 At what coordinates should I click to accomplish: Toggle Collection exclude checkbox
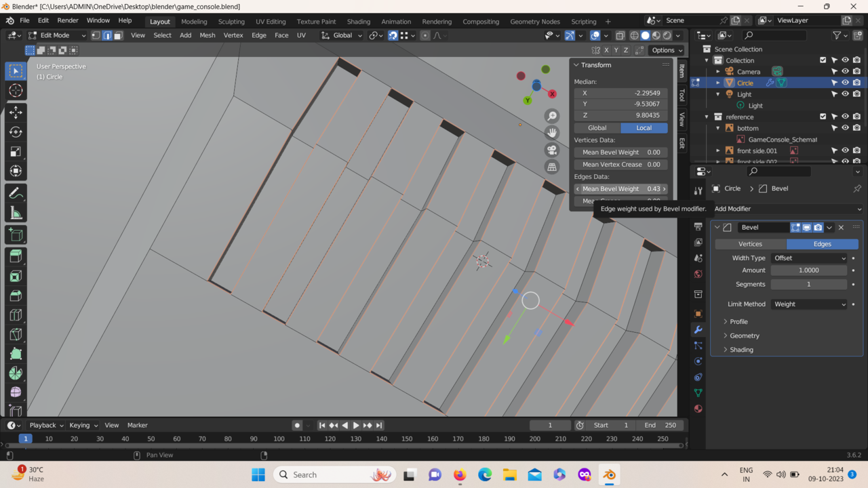click(823, 60)
